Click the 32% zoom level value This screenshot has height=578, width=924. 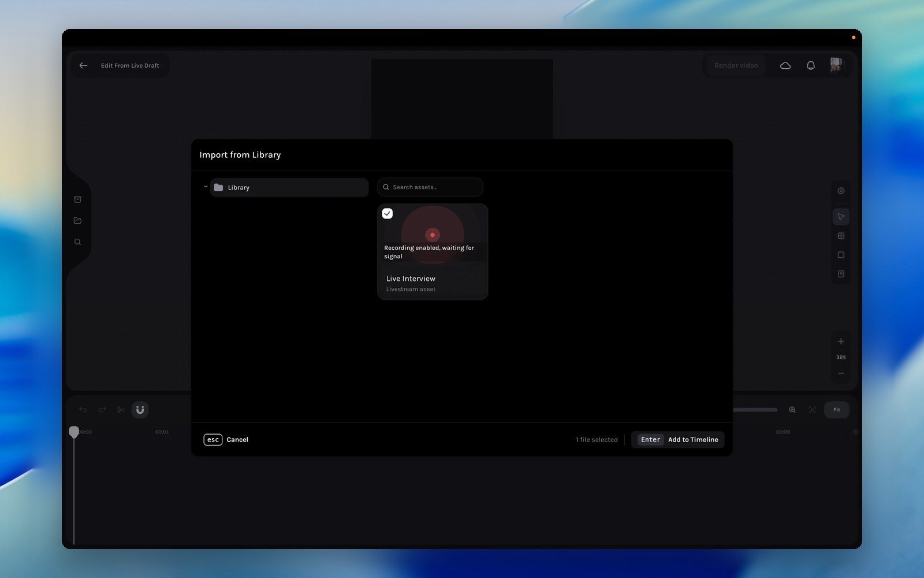coord(841,357)
